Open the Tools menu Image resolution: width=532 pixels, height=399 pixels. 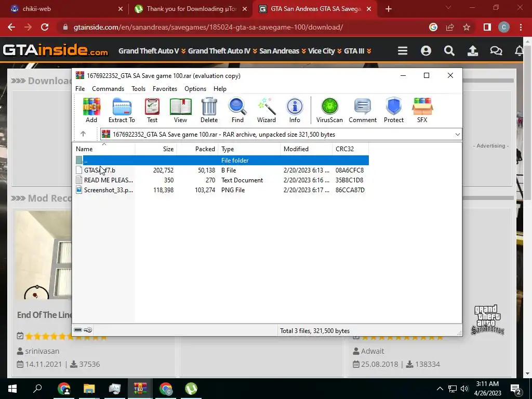138,88
